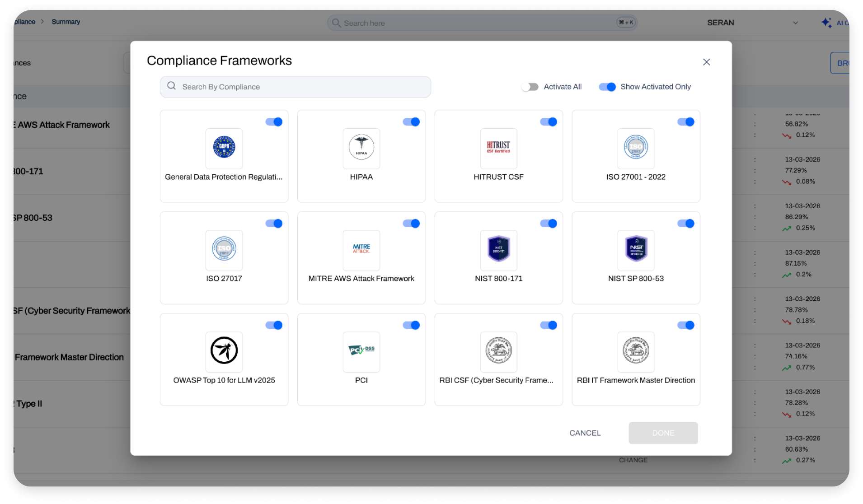Click the top bar search magnifier icon
863x504 pixels.
pos(336,23)
